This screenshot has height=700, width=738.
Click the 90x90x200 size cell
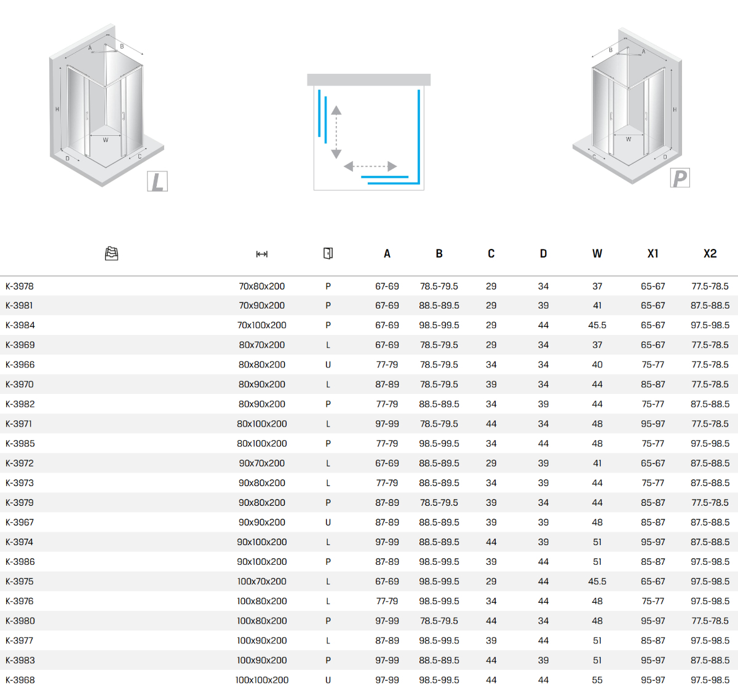(262, 522)
